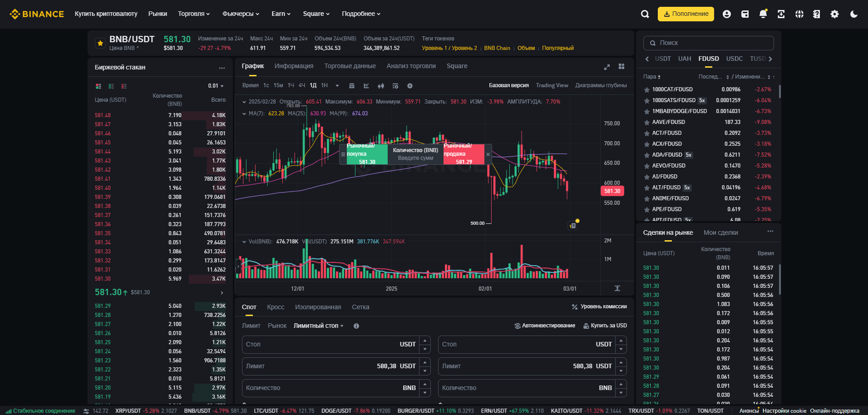Screen dimensions: 868x415
Task: Show bids-only order book view
Action: coord(111,86)
